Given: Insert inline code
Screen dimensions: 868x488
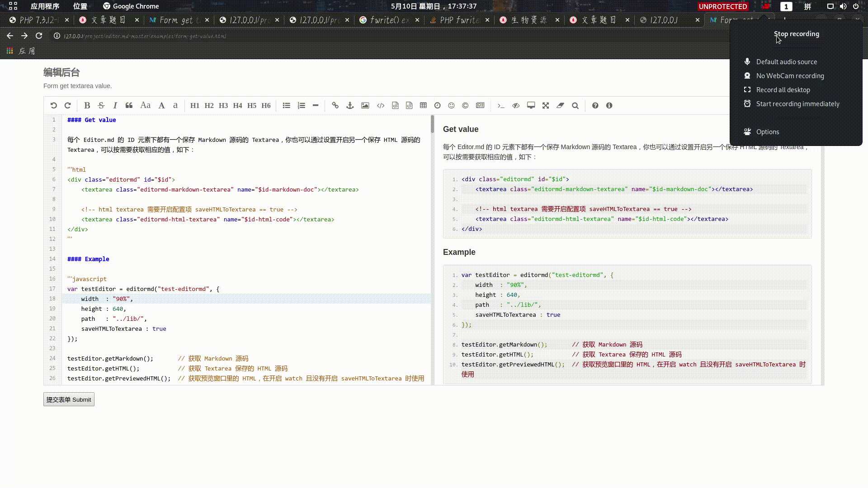Looking at the screenshot, I should pyautogui.click(x=381, y=105).
